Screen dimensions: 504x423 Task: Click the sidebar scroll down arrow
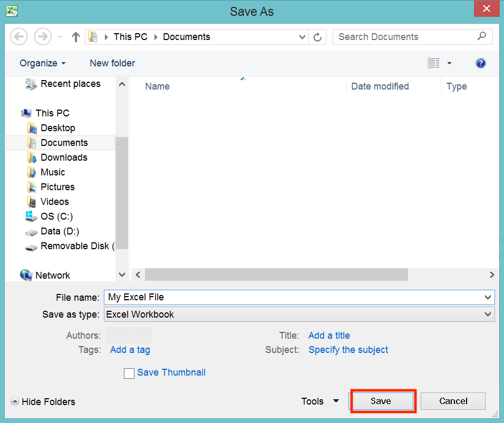point(122,274)
